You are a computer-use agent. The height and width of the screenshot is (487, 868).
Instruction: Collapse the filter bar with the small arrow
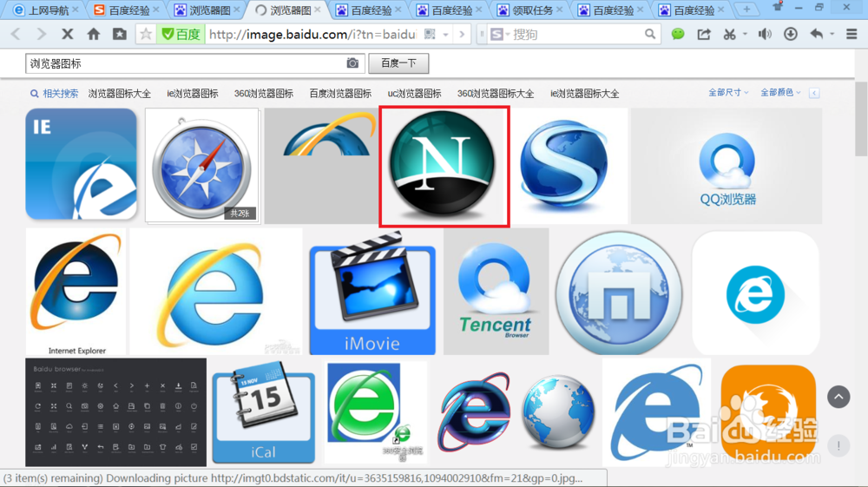click(x=814, y=93)
